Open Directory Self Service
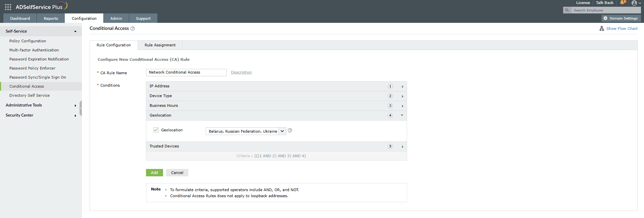Screen dimensions: 644x218 click(x=30, y=95)
